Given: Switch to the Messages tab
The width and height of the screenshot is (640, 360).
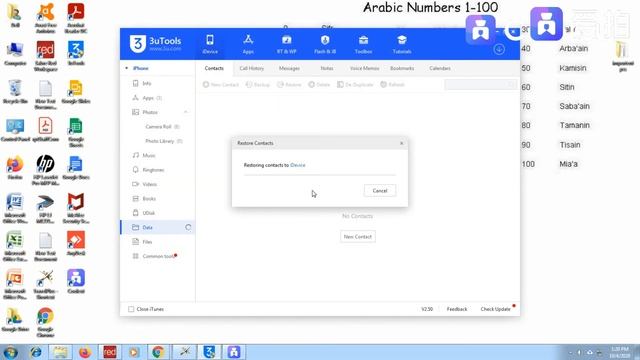Looking at the screenshot, I should pyautogui.click(x=289, y=68).
